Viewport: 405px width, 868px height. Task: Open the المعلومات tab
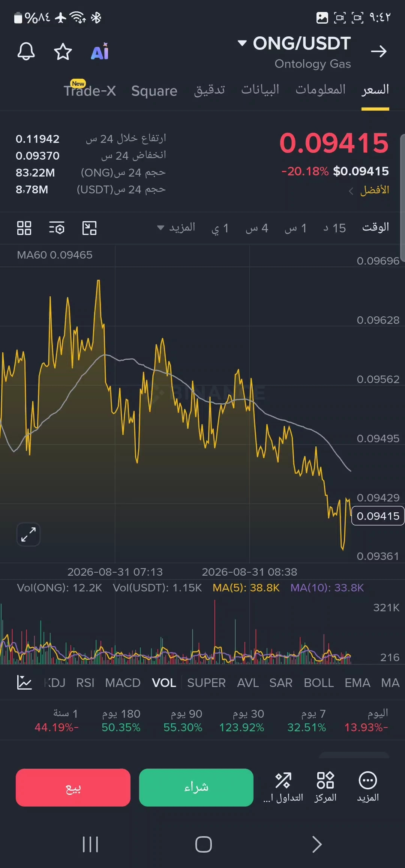click(321, 90)
